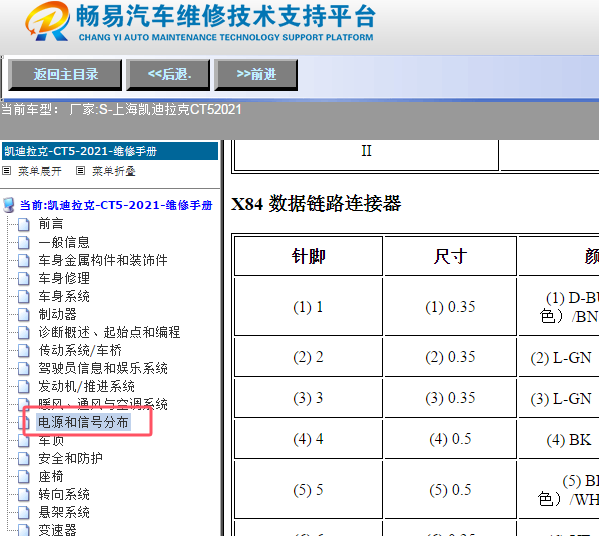Click the pin cell (3) 3
The width and height of the screenshot is (599, 536).
308,398
